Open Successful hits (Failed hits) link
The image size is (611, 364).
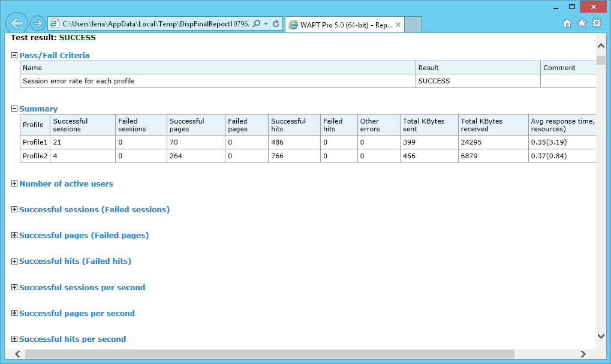click(75, 261)
